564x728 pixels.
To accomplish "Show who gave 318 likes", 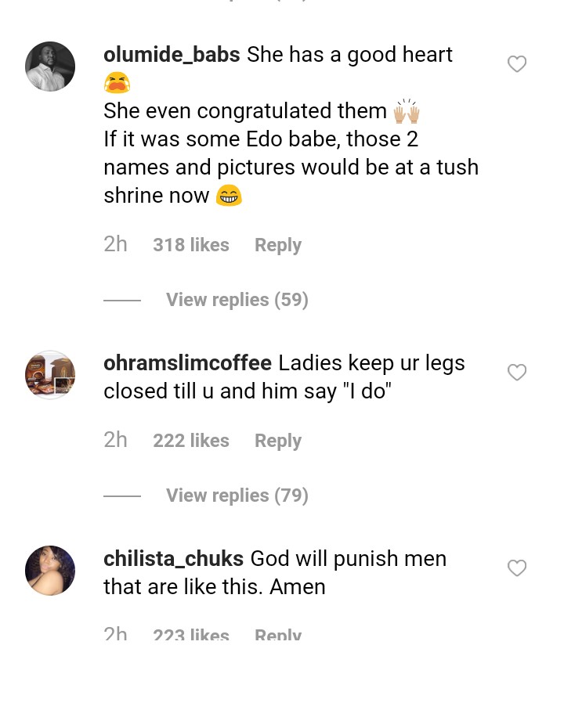I will pyautogui.click(x=191, y=245).
